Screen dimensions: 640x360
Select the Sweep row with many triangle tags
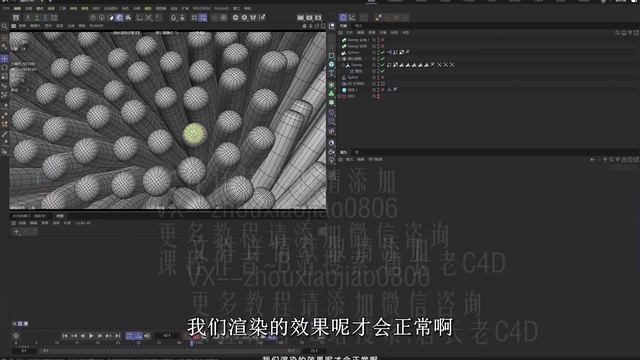[x=357, y=65]
